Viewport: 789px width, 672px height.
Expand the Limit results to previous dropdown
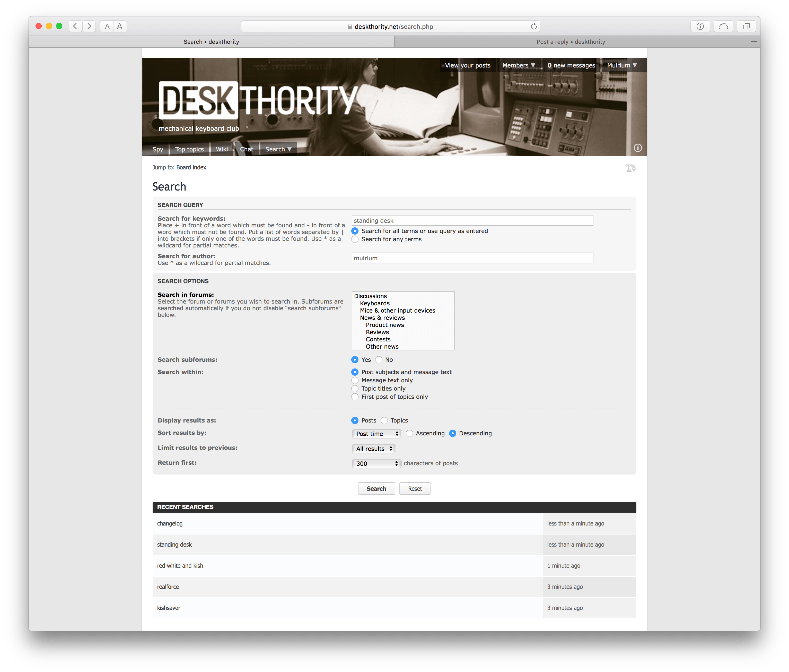coord(373,448)
